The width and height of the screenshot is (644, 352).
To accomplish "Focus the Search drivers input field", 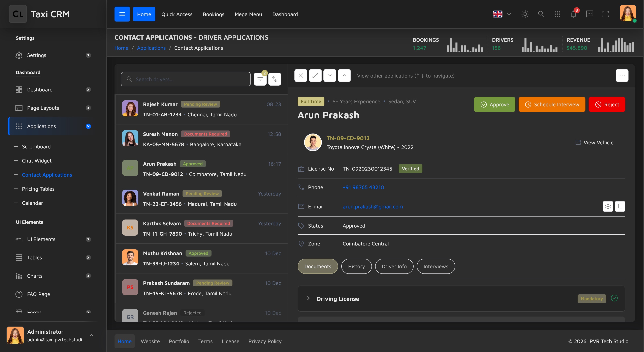I will point(186,79).
